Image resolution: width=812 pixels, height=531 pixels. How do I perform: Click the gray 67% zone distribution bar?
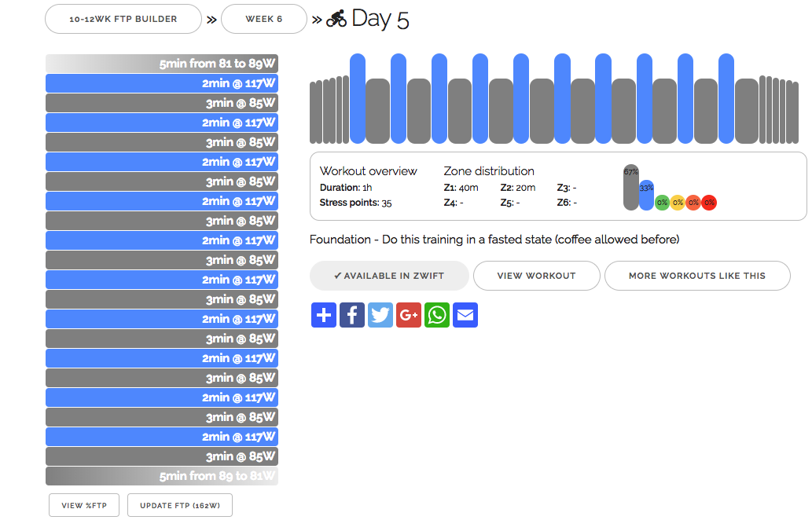(x=630, y=189)
